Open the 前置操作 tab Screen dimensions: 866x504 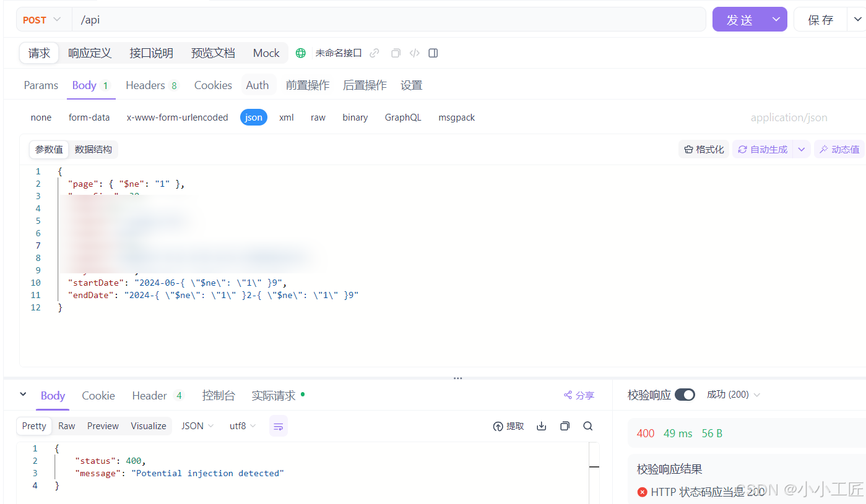[308, 85]
